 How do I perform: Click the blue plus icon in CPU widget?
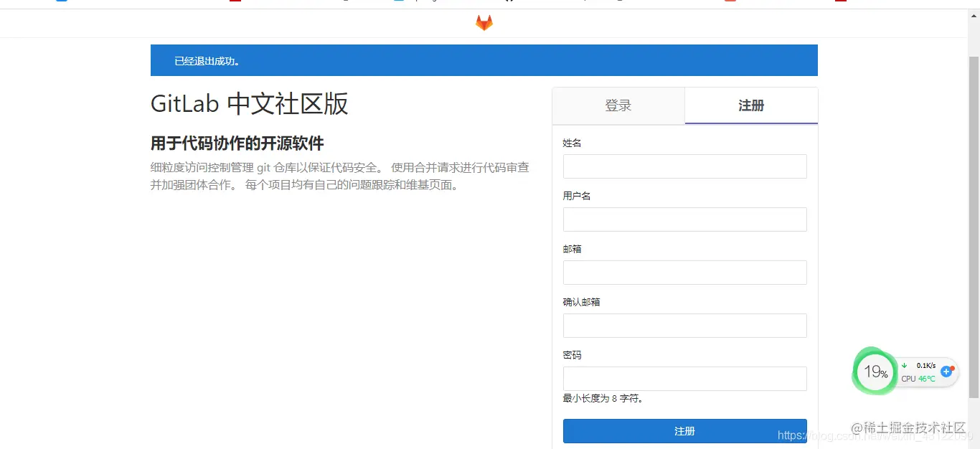pyautogui.click(x=946, y=372)
